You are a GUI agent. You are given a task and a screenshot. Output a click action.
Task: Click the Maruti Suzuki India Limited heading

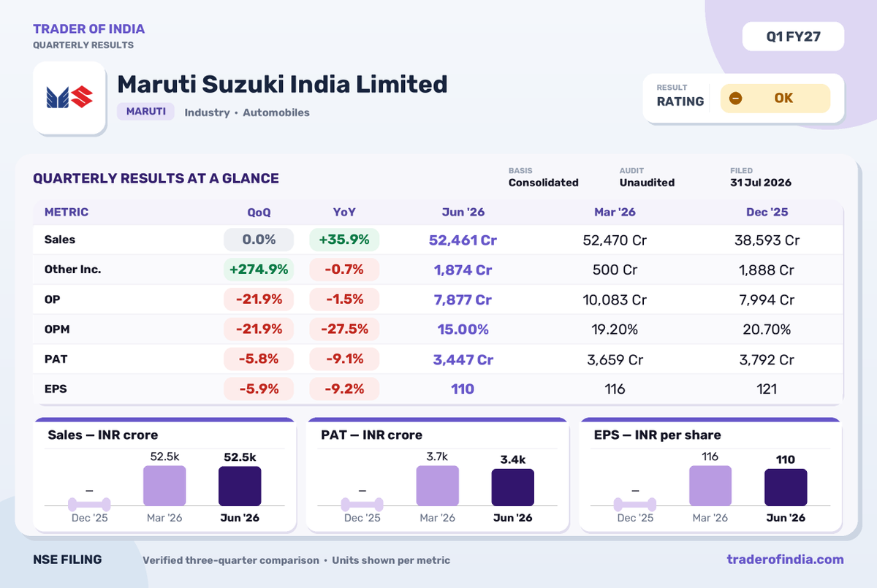tap(282, 84)
